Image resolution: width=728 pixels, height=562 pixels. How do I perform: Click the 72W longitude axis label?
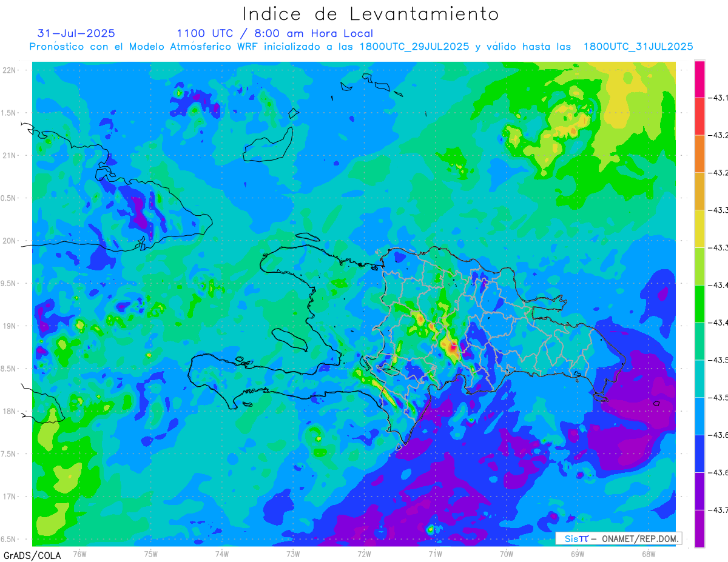(x=364, y=554)
